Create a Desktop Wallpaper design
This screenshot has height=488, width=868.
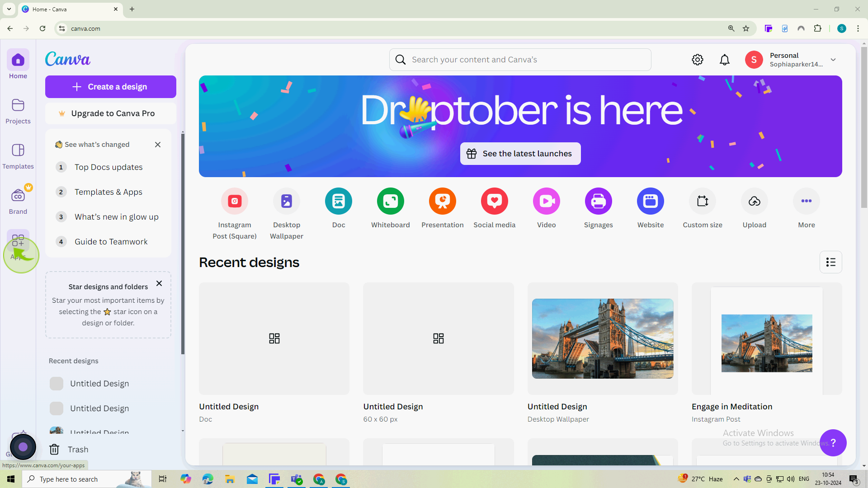[x=287, y=214]
